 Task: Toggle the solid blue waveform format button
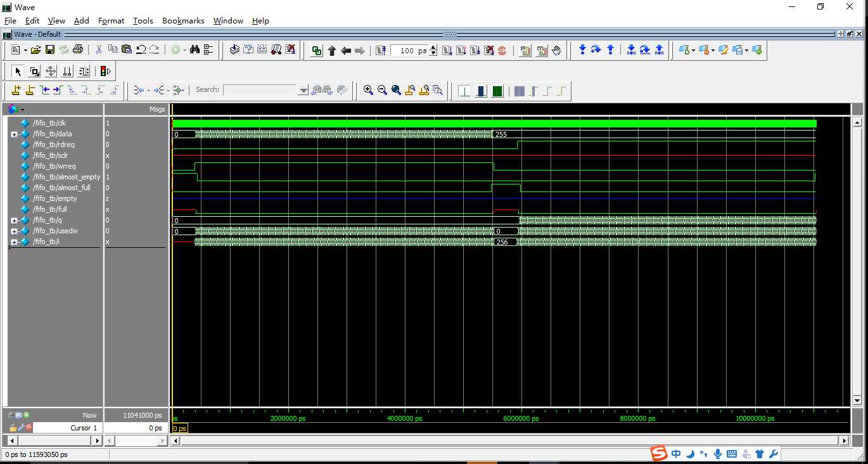click(x=481, y=91)
